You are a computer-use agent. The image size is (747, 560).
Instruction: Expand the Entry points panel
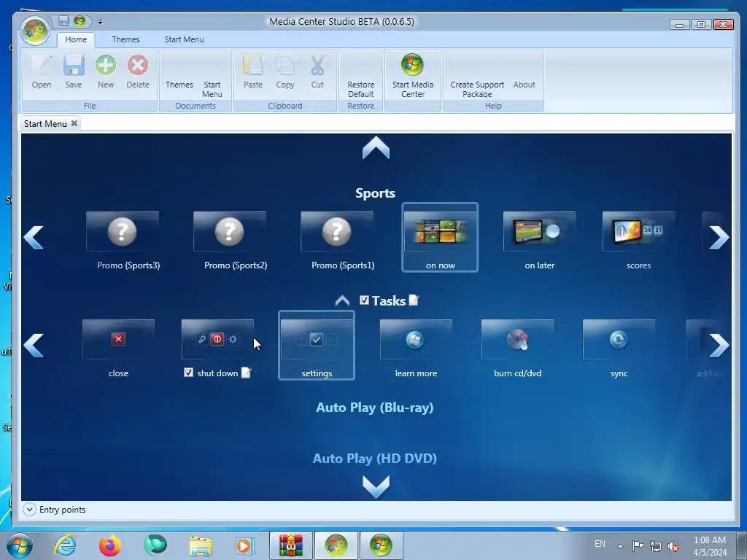click(x=29, y=510)
